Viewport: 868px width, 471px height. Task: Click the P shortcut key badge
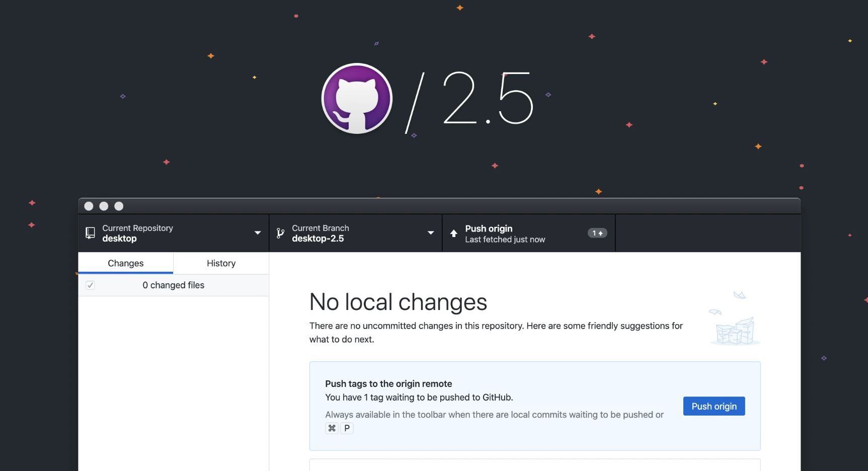(347, 428)
